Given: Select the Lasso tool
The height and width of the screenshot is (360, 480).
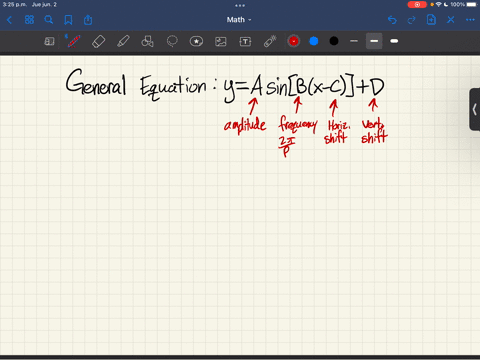Looking at the screenshot, I should point(172,41).
